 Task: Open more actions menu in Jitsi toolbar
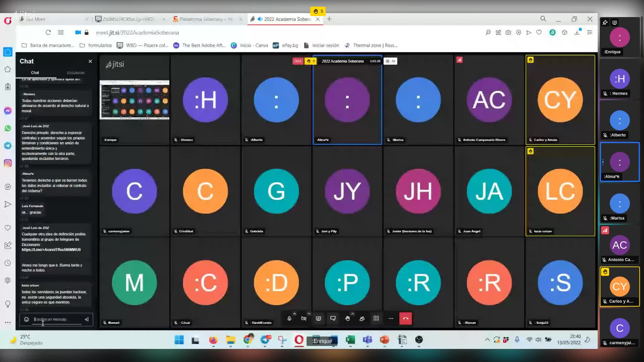[391, 318]
